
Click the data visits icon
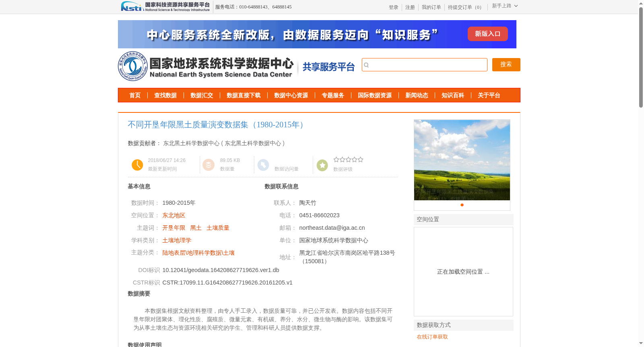(263, 165)
